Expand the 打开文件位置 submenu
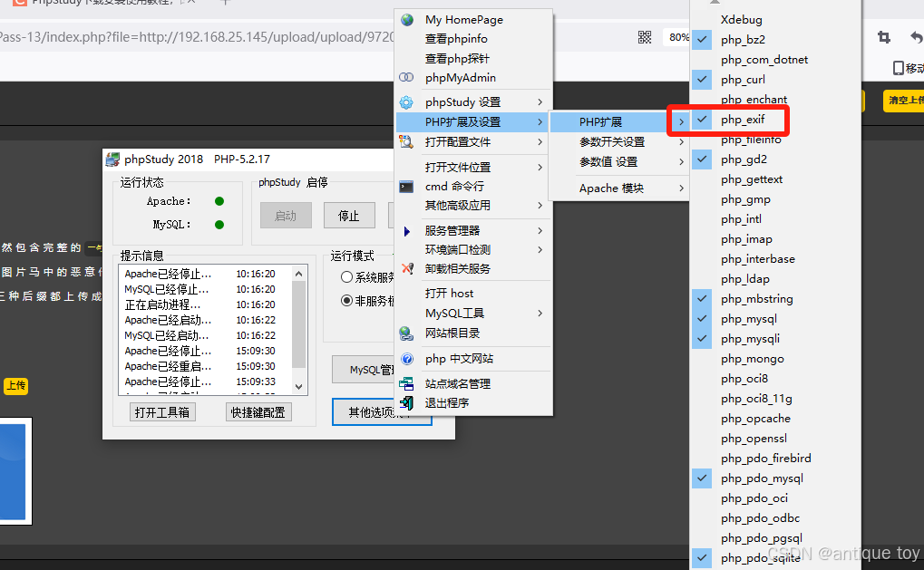This screenshot has width=924, height=570. 473,168
